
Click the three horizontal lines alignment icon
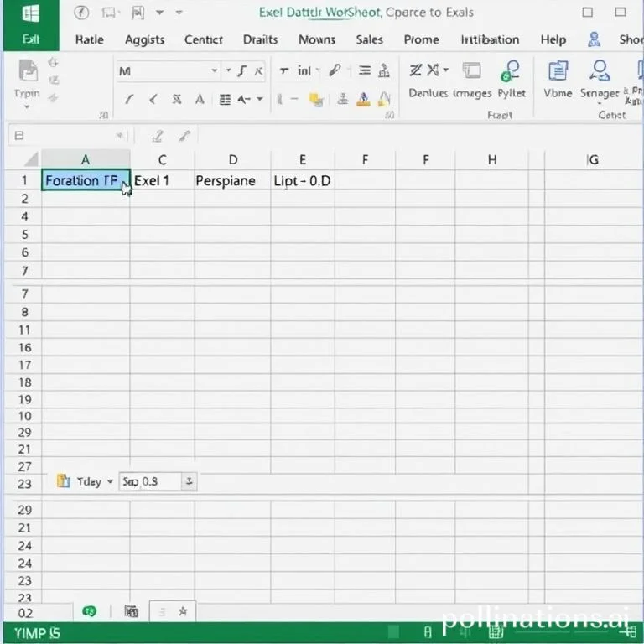pyautogui.click(x=364, y=70)
